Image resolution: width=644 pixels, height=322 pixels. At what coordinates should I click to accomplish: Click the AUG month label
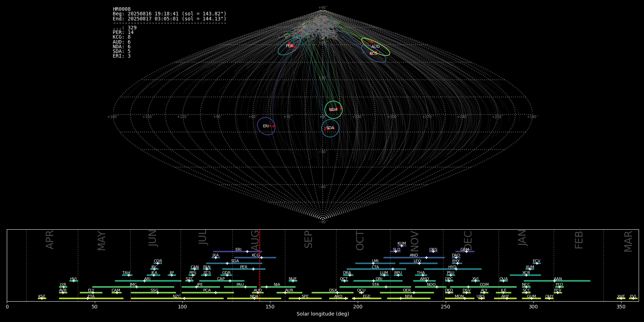tap(255, 240)
